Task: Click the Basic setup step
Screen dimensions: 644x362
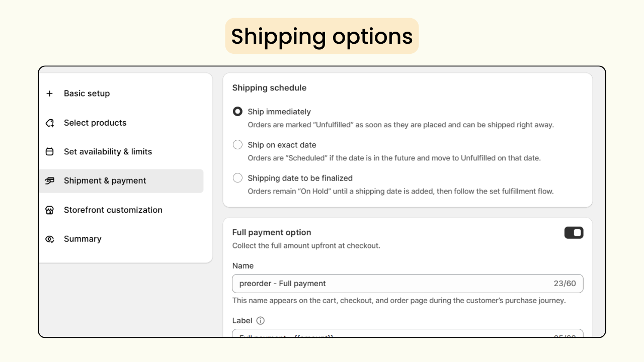Action: (87, 93)
